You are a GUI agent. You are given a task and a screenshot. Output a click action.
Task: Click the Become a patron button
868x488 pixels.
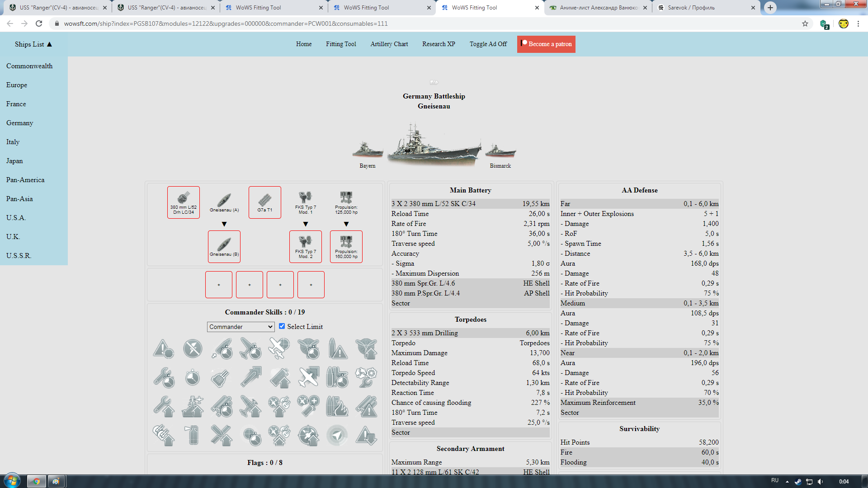(x=546, y=44)
